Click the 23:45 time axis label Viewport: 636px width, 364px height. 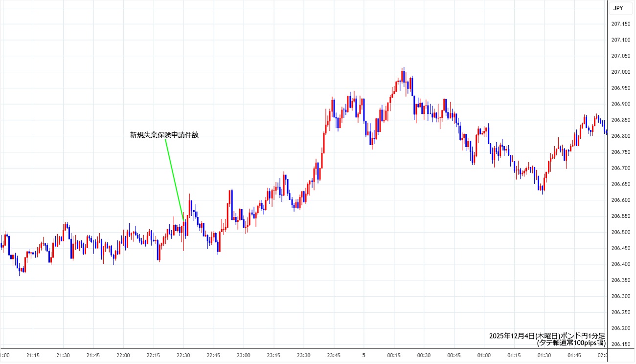point(334,355)
